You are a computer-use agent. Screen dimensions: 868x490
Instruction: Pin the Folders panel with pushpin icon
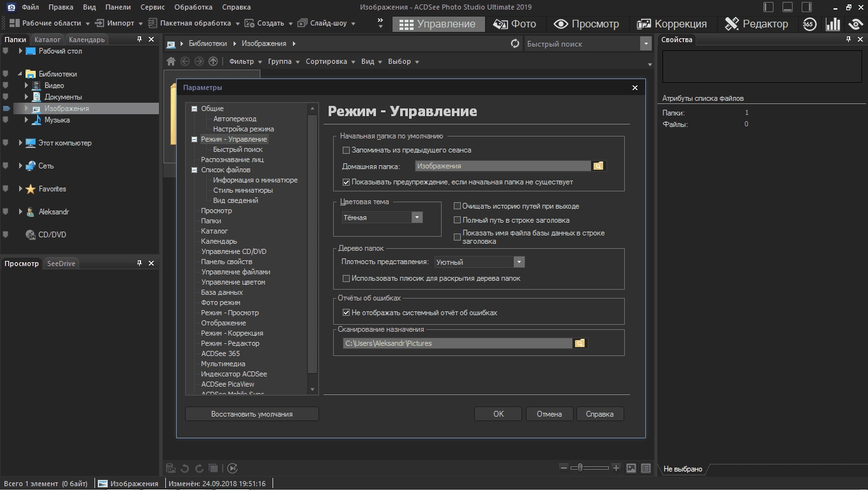(x=140, y=40)
